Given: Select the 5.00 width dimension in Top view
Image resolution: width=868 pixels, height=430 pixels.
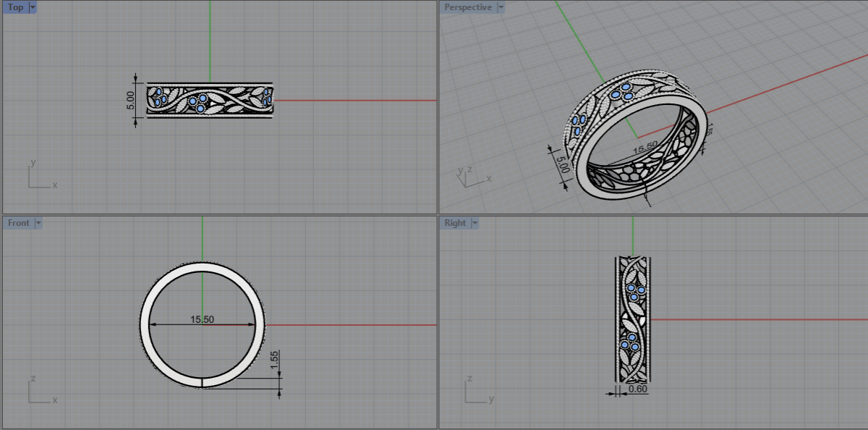Looking at the screenshot, I should point(130,98).
